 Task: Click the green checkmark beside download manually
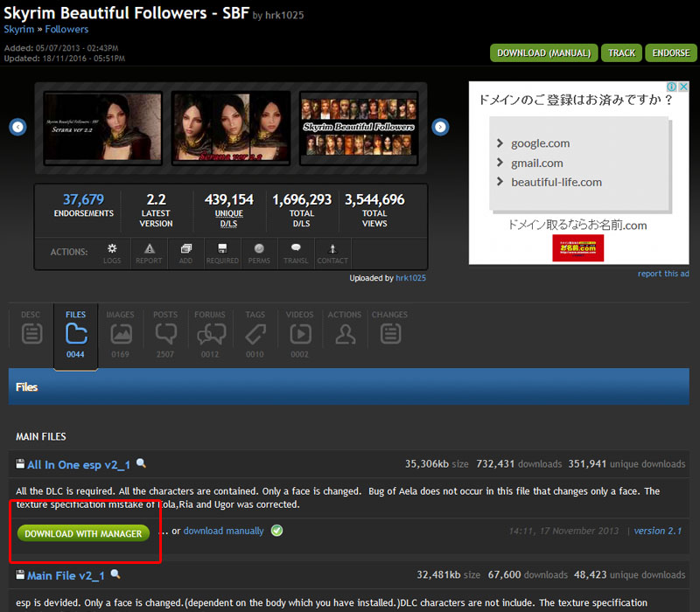click(276, 531)
